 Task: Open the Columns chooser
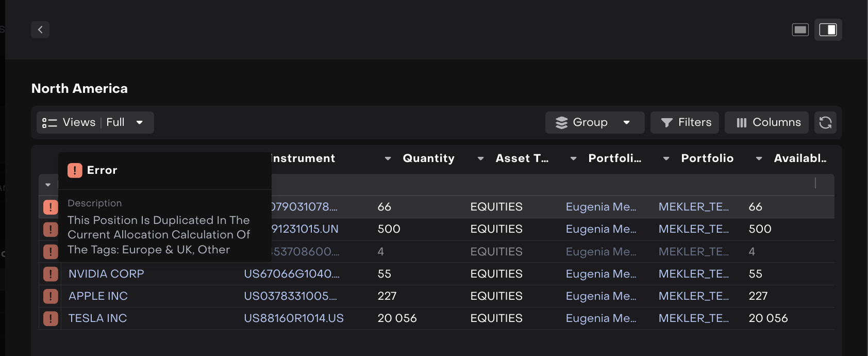(x=766, y=123)
